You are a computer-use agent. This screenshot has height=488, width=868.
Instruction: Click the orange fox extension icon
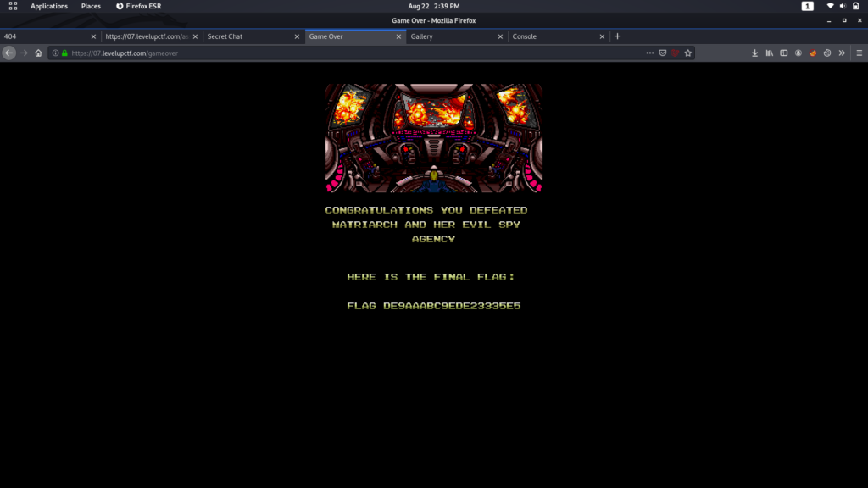[x=813, y=53]
